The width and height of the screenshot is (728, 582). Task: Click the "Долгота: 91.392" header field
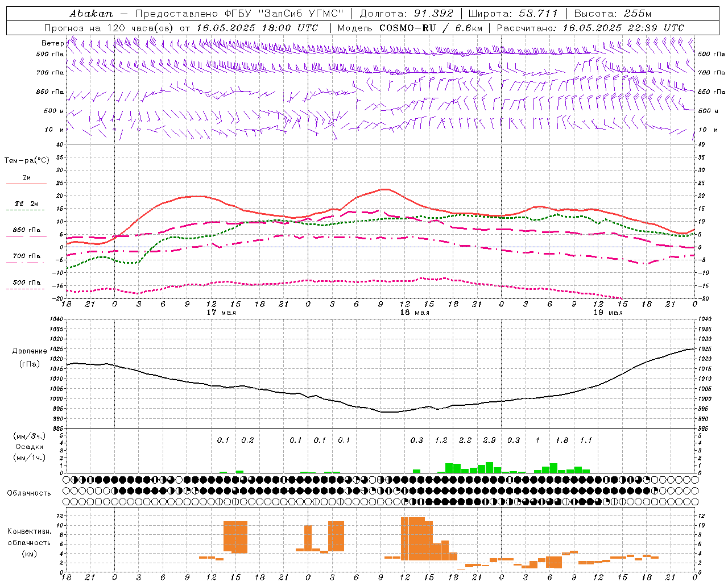point(407,14)
